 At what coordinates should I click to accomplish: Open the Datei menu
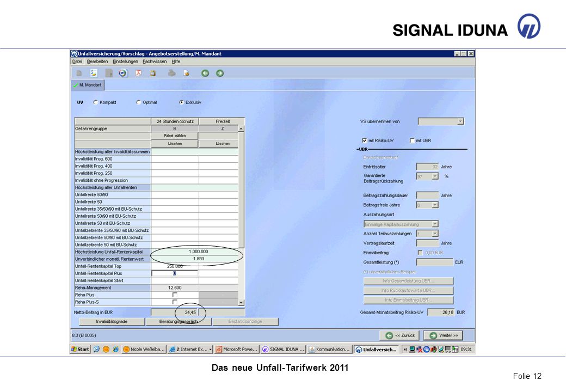point(77,62)
